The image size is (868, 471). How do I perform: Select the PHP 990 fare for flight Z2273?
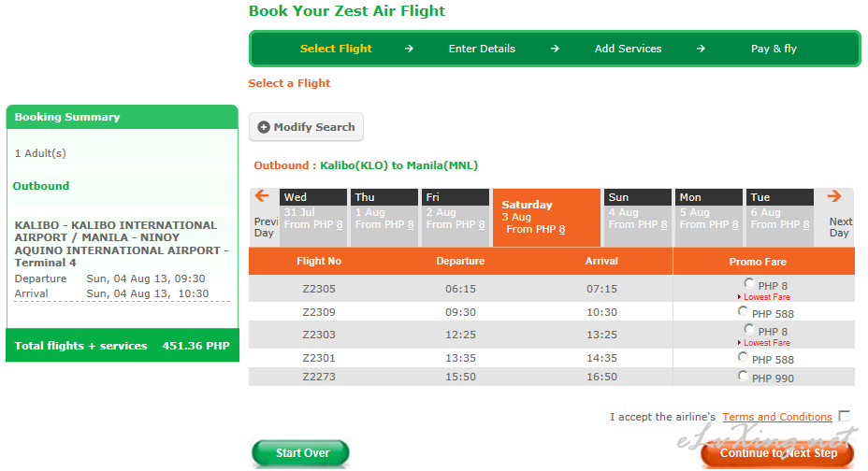[x=743, y=376]
